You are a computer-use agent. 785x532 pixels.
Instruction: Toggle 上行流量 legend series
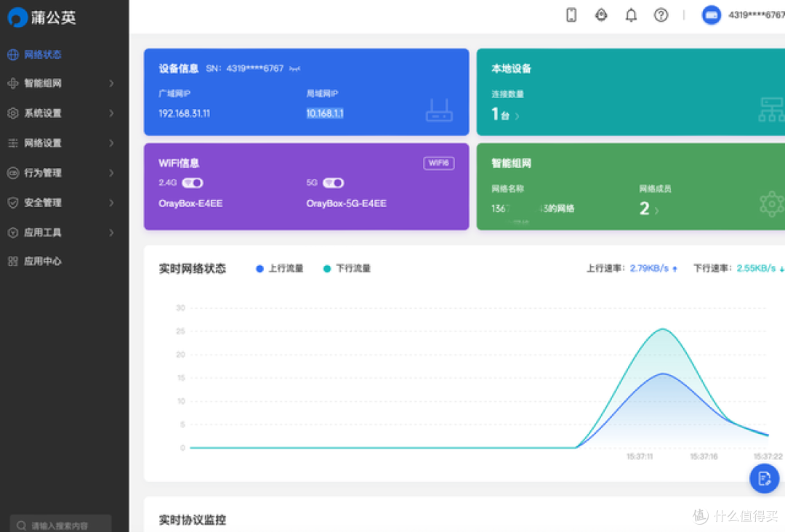coord(279,269)
